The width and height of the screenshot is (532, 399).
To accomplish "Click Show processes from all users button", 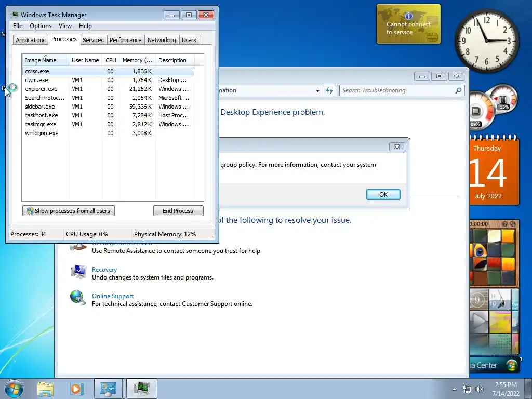I will coord(69,211).
